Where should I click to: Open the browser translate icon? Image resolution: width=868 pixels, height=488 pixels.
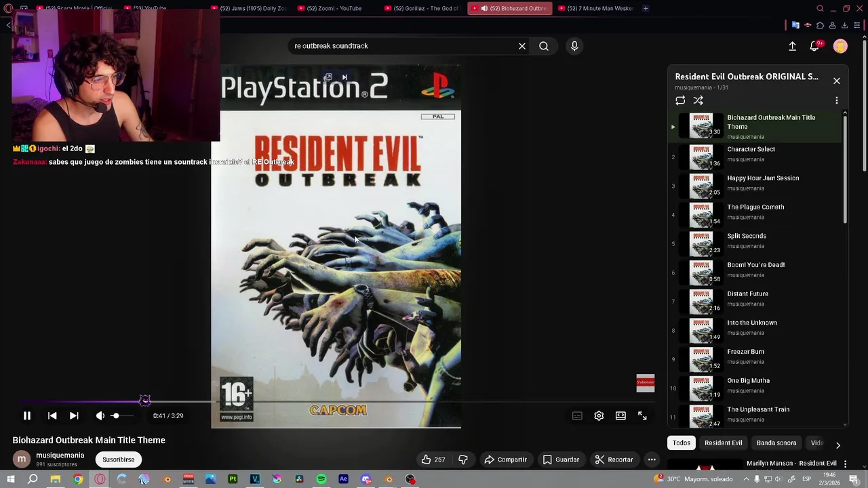795,26
